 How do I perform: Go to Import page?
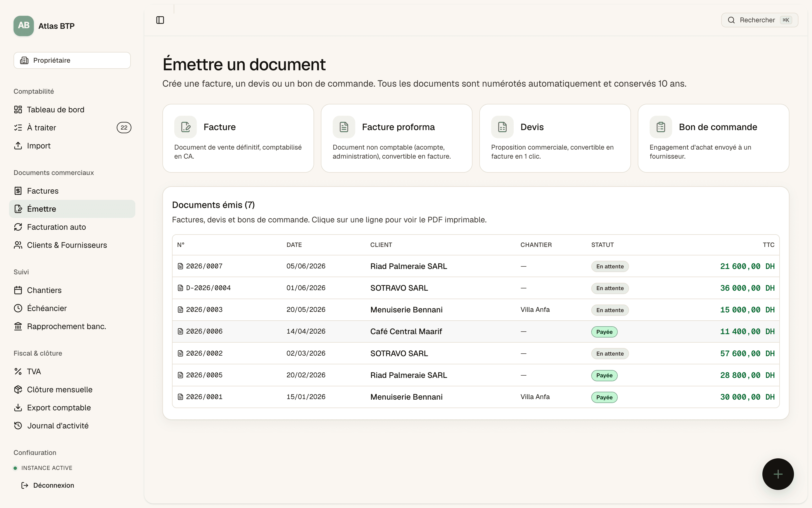[72, 146]
